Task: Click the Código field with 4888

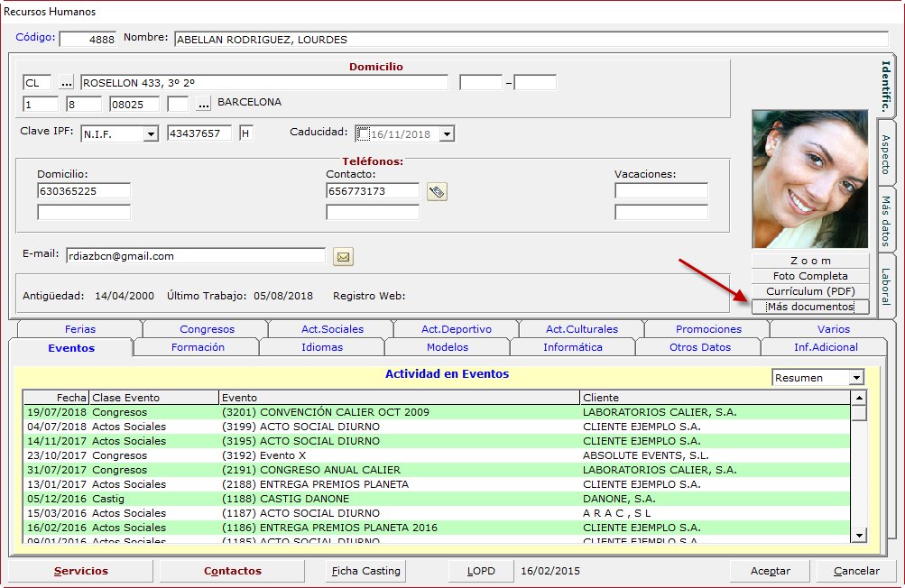Action: (88, 40)
